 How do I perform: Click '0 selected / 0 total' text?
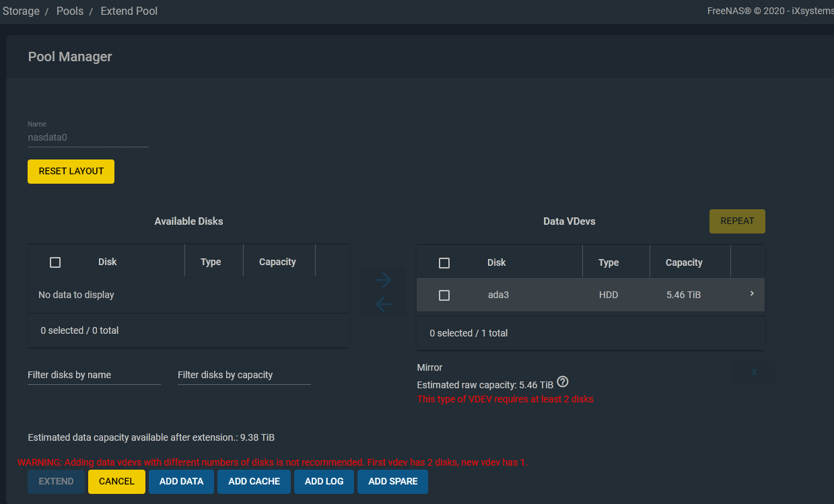pos(79,330)
